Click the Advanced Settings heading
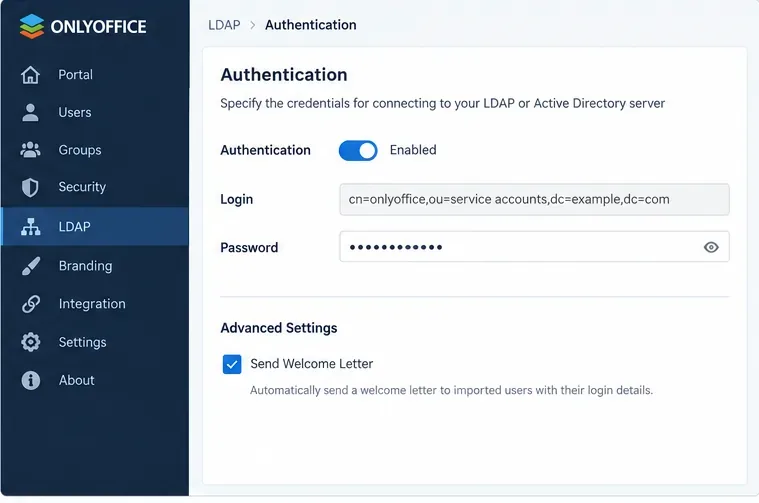 point(279,328)
